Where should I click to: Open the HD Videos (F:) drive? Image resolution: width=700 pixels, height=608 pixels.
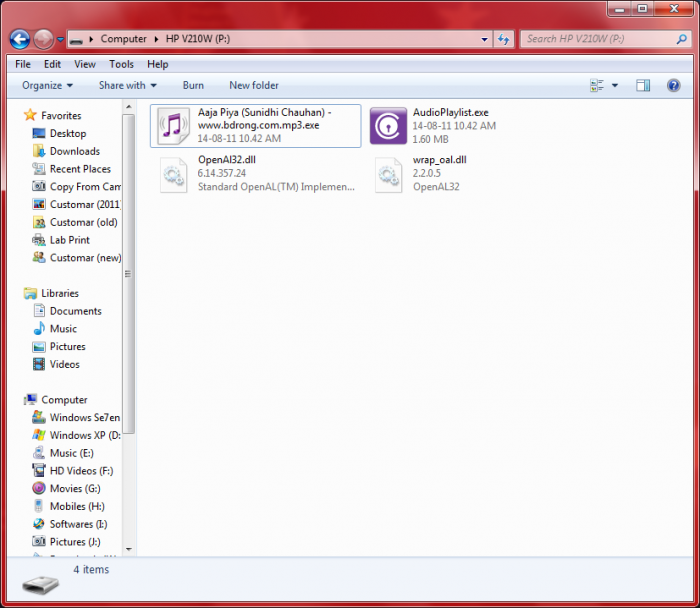pyautogui.click(x=73, y=471)
